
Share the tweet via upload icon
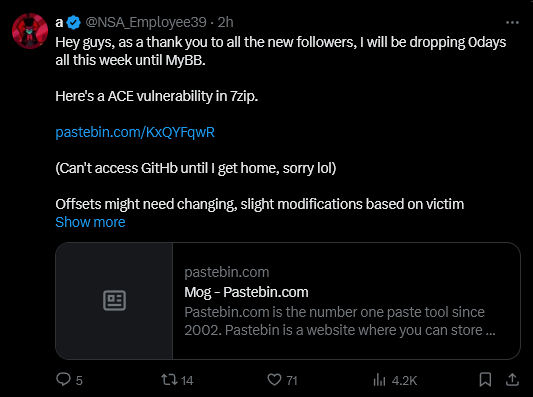pyautogui.click(x=512, y=379)
